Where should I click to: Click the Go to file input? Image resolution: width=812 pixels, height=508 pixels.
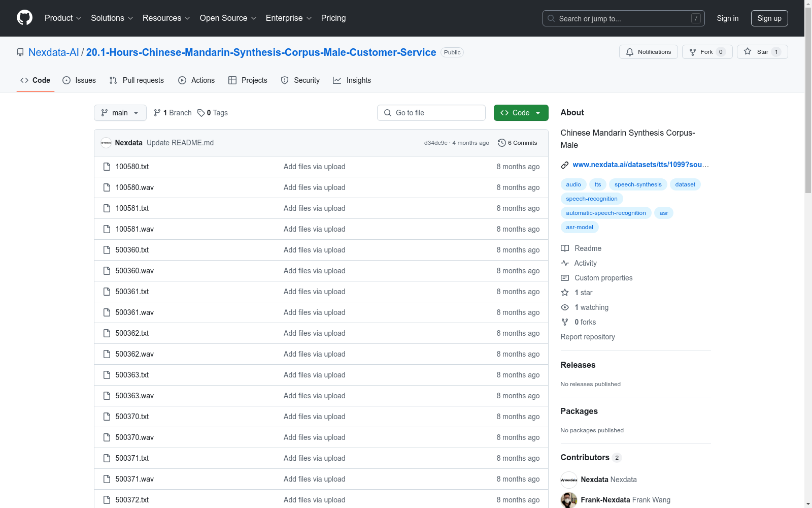431,113
